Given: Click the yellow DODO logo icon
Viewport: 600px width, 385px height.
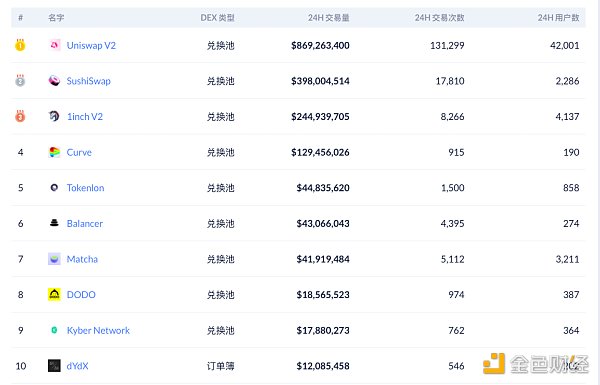Looking at the screenshot, I should coord(54,294).
